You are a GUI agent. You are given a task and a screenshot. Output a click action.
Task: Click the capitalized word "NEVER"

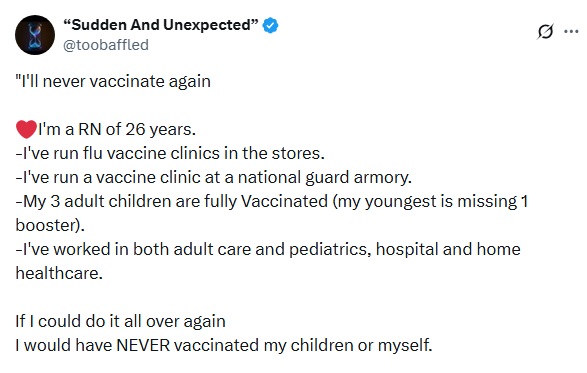point(143,345)
